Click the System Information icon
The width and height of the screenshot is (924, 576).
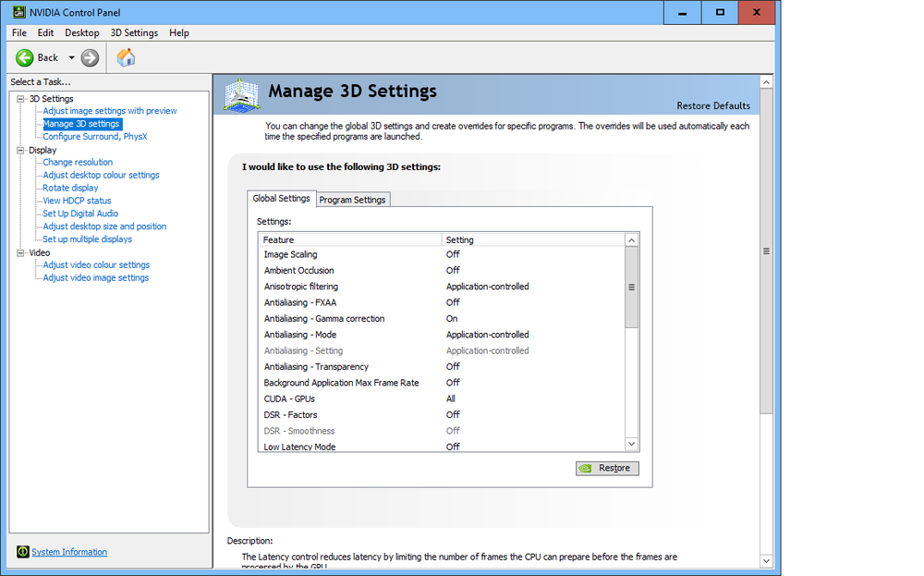(x=22, y=552)
